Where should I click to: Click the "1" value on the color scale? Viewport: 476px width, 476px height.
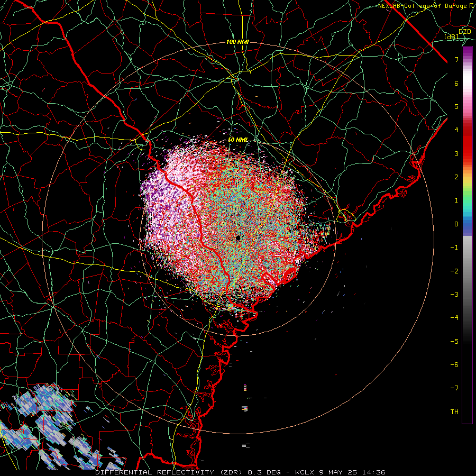pyautogui.click(x=456, y=200)
